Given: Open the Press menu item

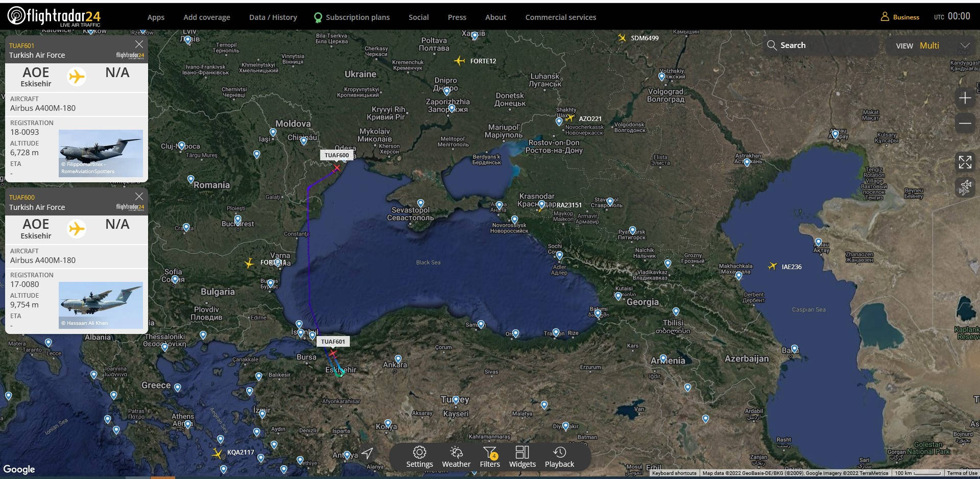Looking at the screenshot, I should pyautogui.click(x=457, y=17).
